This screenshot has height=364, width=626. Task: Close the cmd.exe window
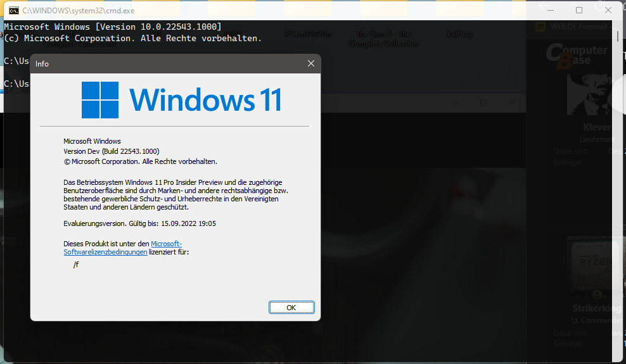tap(608, 10)
